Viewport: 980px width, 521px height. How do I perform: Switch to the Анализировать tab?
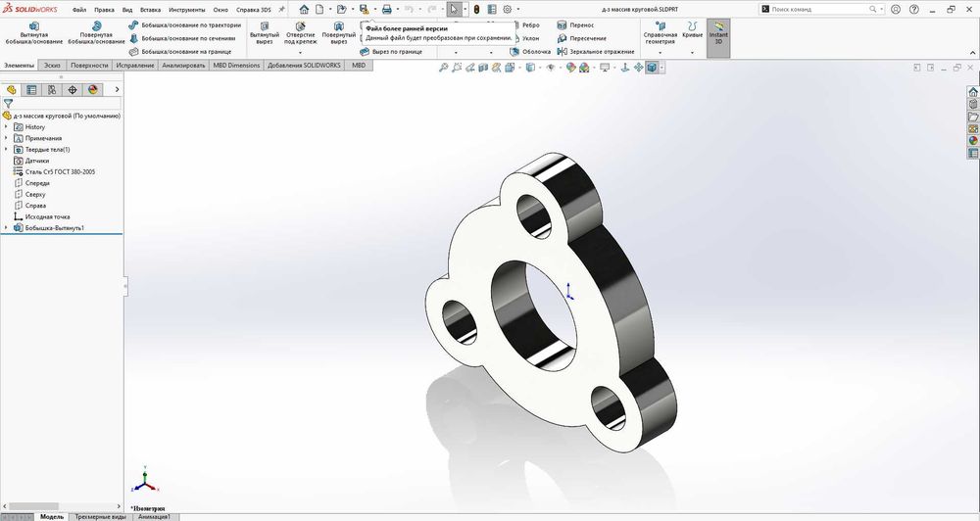pos(184,65)
